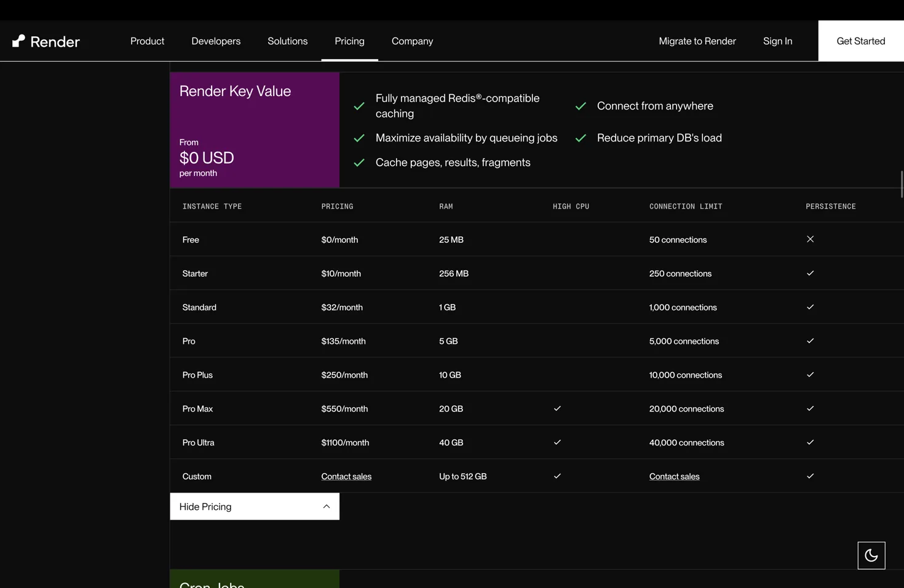904x588 pixels.
Task: Click the Pro row persistence checkmark
Action: pyautogui.click(x=810, y=341)
